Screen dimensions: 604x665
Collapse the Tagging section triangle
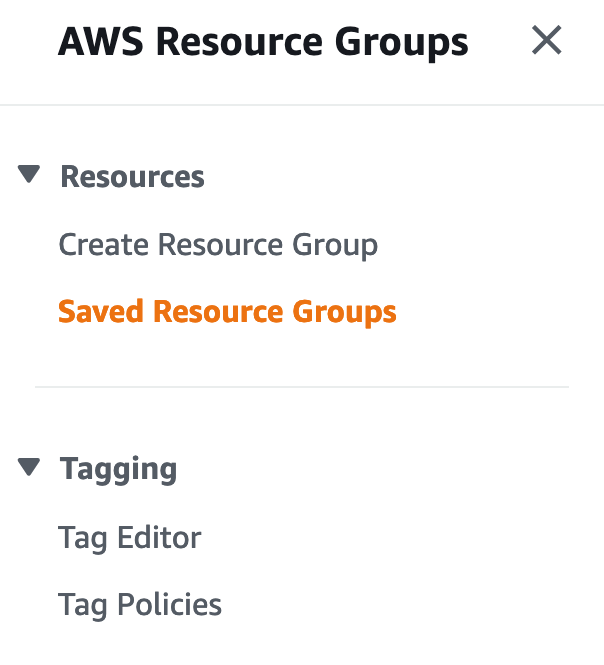pyautogui.click(x=29, y=467)
